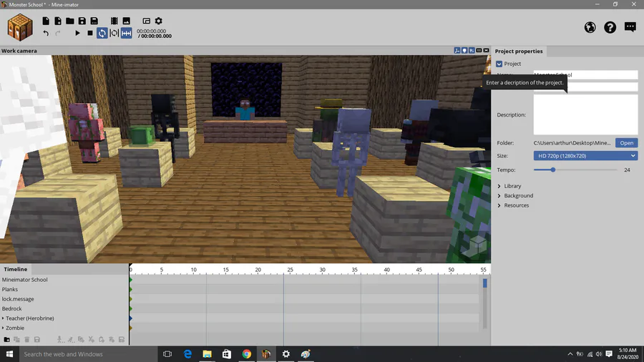Click the save object timeline icon
The height and width of the screenshot is (362, 644).
pos(37,339)
